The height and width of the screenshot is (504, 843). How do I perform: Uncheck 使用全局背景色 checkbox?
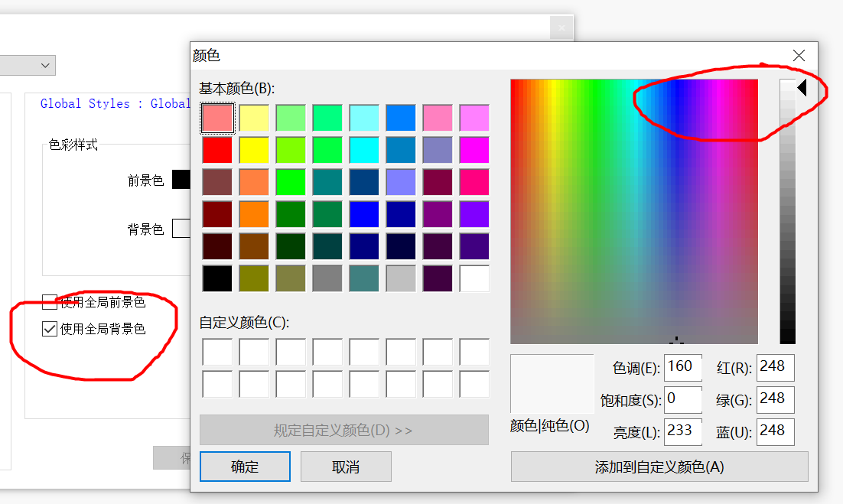[50, 329]
